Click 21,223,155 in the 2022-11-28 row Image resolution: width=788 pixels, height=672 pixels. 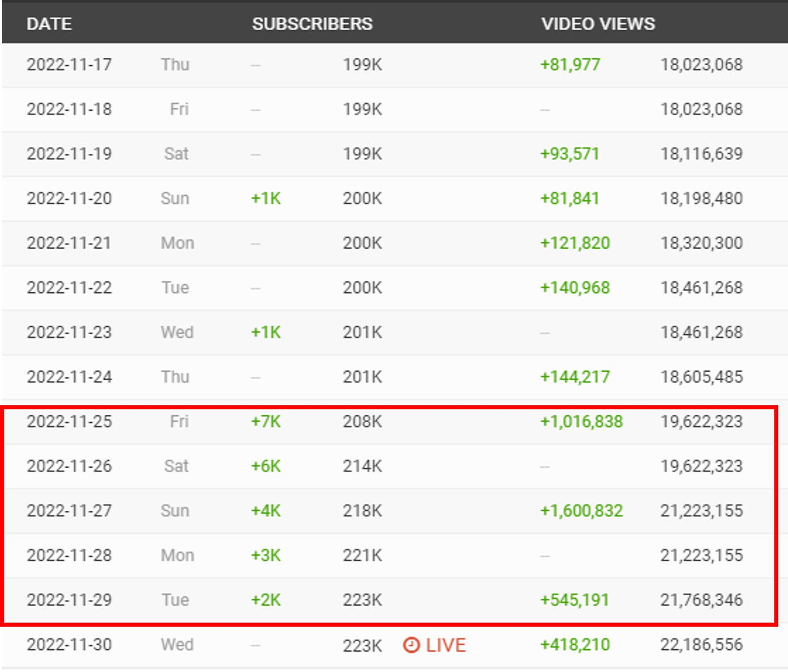[x=702, y=556]
